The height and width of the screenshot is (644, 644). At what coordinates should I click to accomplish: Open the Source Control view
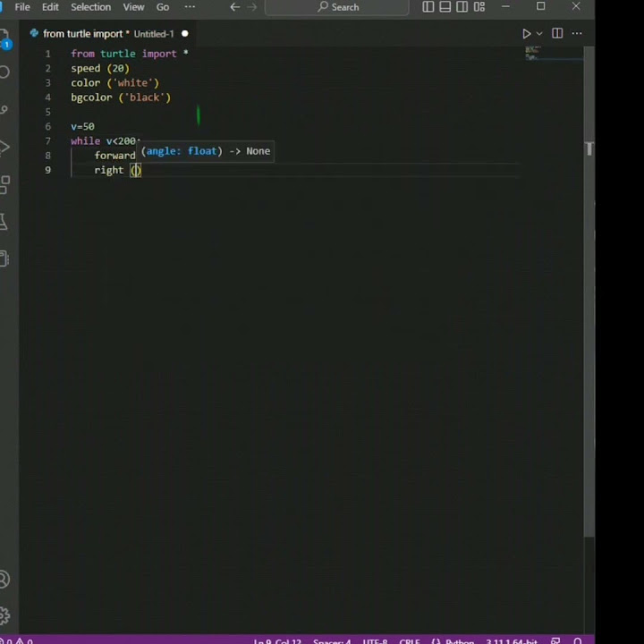pyautogui.click(x=4, y=110)
